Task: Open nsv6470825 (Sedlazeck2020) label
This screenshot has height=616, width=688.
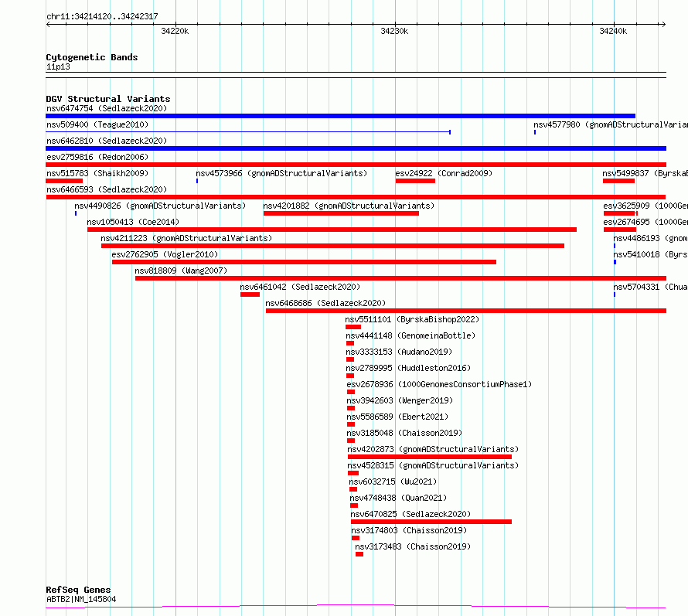Action: click(410, 514)
